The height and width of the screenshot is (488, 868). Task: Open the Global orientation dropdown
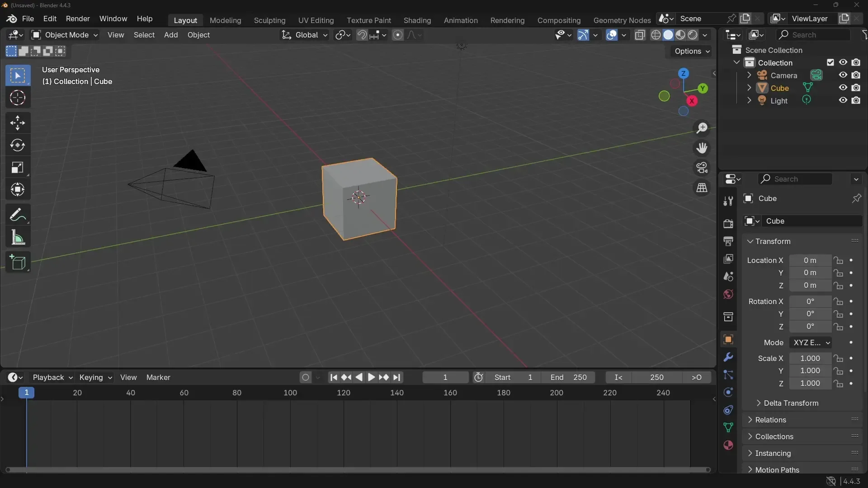point(305,35)
